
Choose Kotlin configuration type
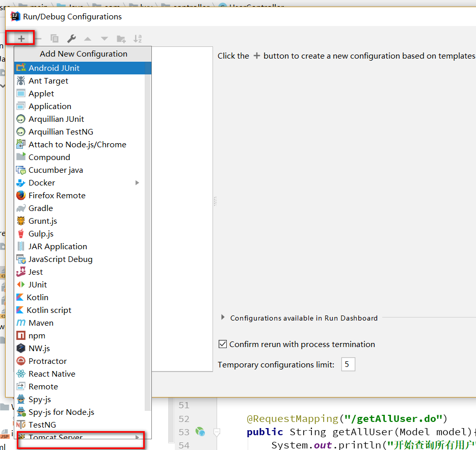pos(83,297)
